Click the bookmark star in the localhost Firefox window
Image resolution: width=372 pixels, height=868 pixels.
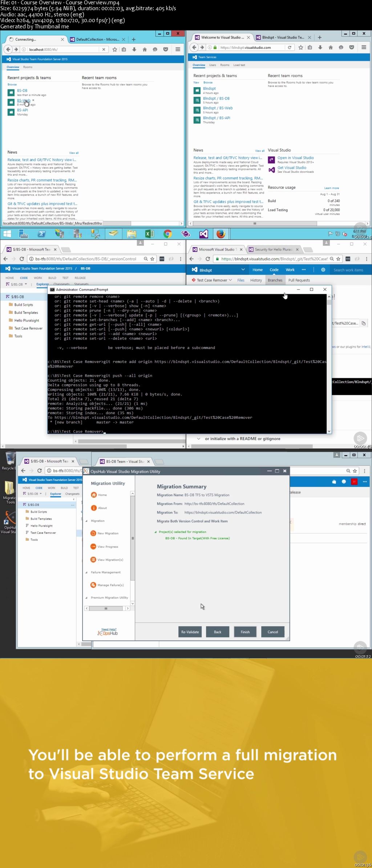[115, 49]
